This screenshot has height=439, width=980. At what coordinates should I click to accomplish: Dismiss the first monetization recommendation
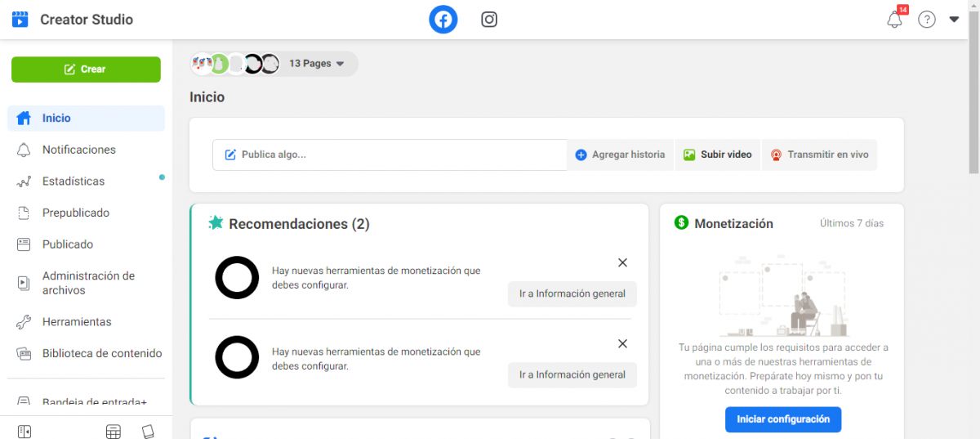click(622, 262)
